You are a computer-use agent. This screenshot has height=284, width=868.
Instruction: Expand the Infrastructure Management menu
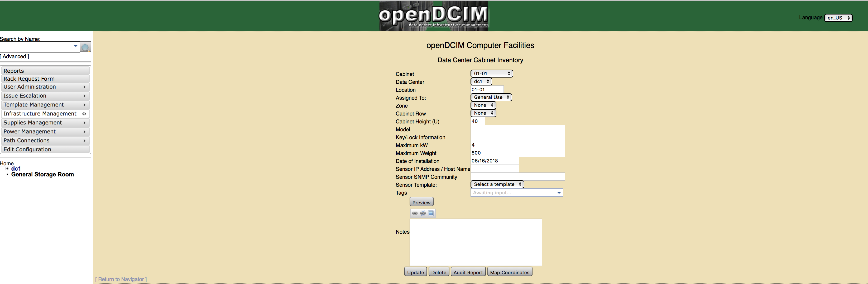[x=45, y=114]
